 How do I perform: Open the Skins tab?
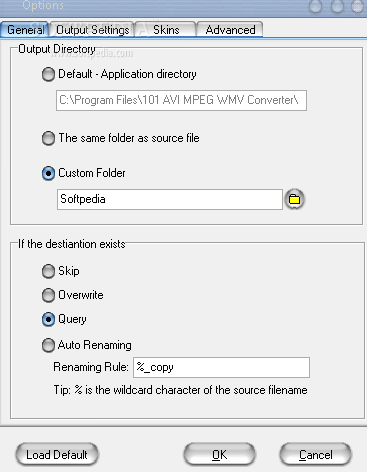166,30
